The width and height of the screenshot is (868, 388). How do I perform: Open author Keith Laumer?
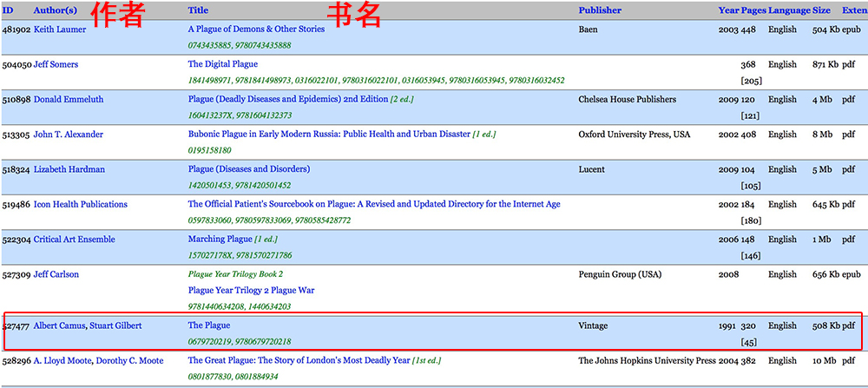coord(60,30)
